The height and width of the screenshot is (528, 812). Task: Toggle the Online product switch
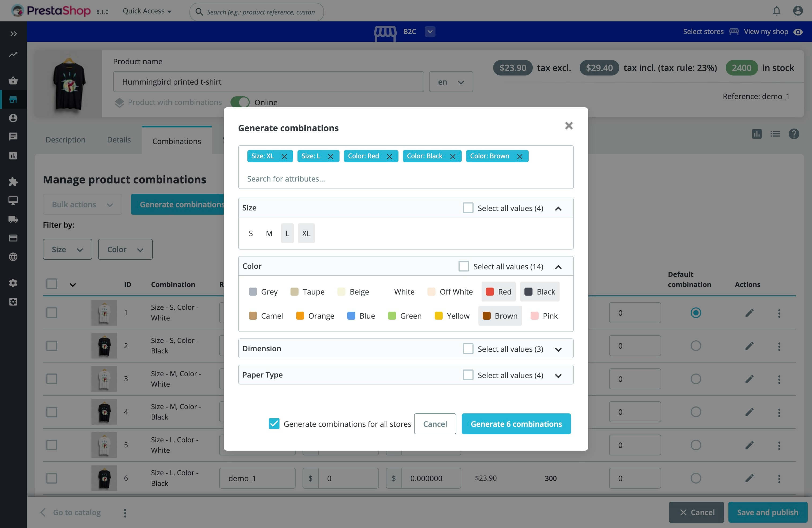coord(240,102)
